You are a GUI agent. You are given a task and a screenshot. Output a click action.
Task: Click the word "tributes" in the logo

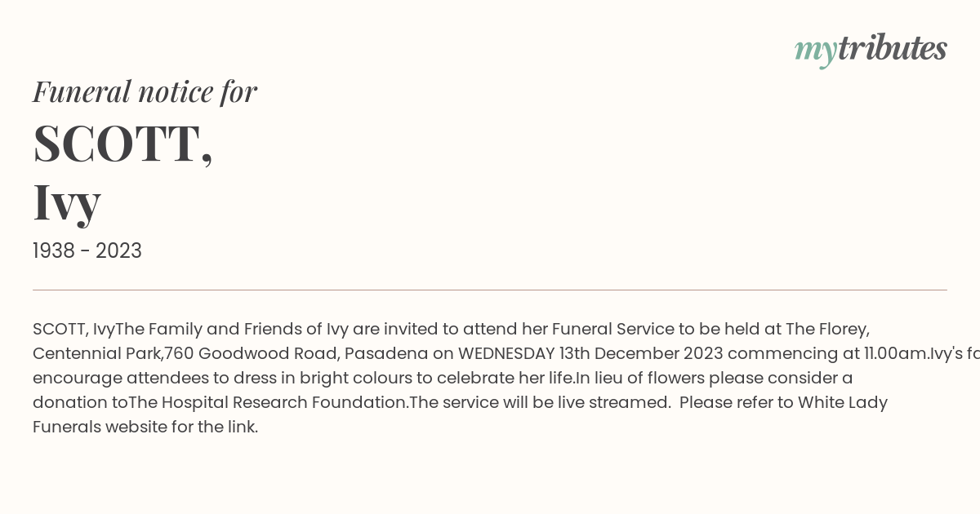tap(892, 48)
